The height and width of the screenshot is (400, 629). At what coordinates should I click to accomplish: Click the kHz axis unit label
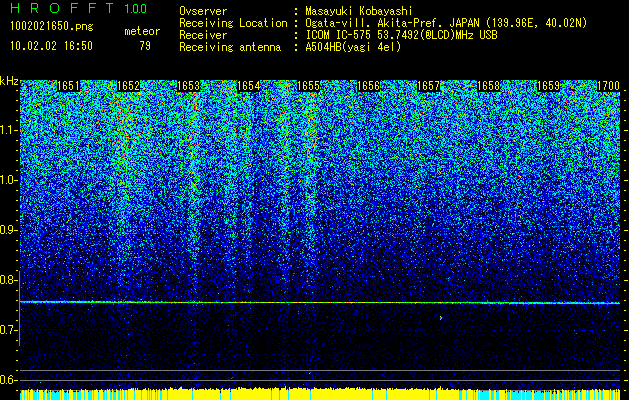coord(9,81)
